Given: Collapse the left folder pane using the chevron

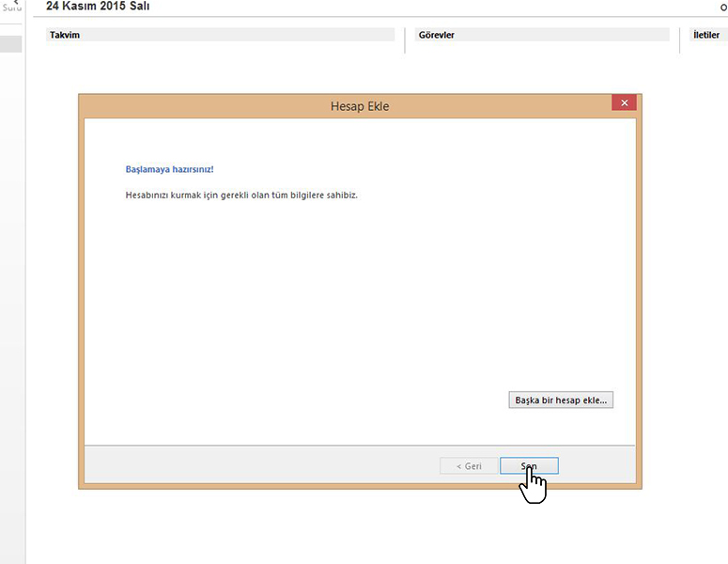Looking at the screenshot, I should click(x=14, y=2).
